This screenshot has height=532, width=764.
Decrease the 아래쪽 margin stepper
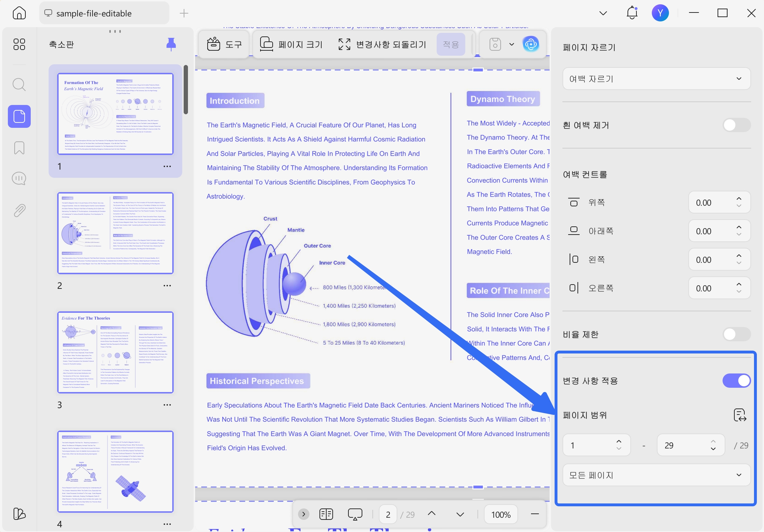(x=739, y=235)
